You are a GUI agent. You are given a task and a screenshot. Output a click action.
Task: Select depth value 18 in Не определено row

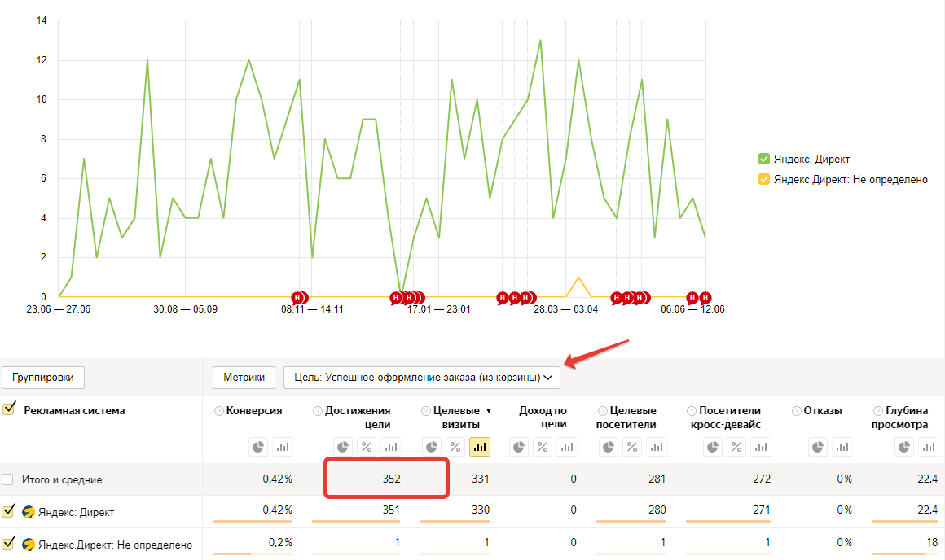coord(932,542)
